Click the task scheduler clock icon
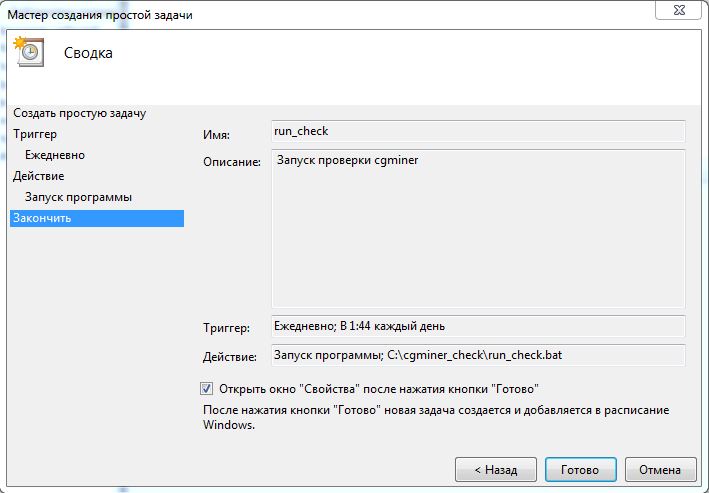Screen dimensions: 709x493 29,52
